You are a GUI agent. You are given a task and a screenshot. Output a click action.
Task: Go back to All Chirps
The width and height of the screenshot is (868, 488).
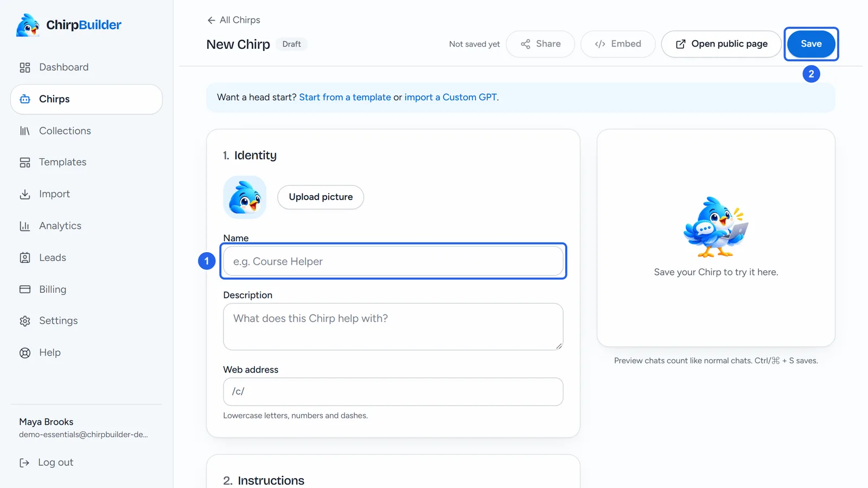[233, 20]
